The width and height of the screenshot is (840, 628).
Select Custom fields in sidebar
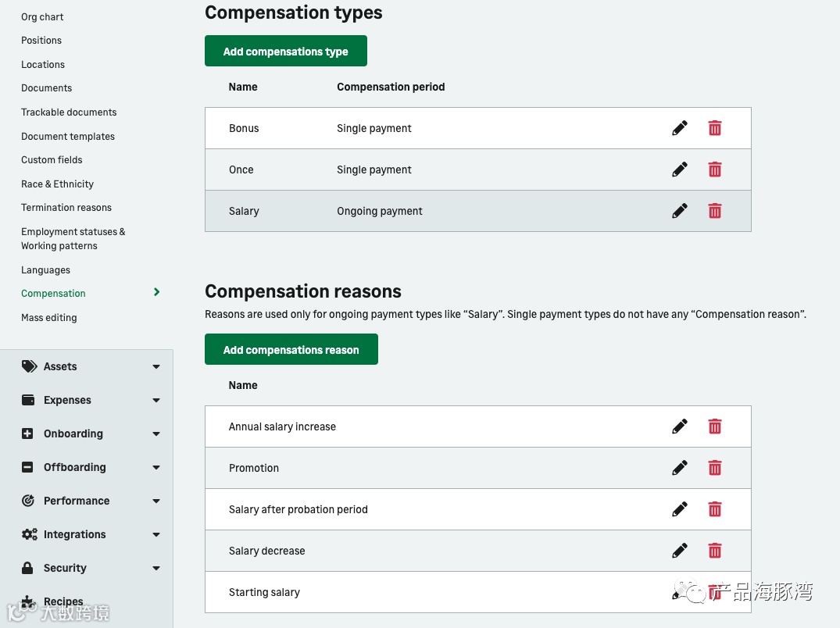[52, 160]
